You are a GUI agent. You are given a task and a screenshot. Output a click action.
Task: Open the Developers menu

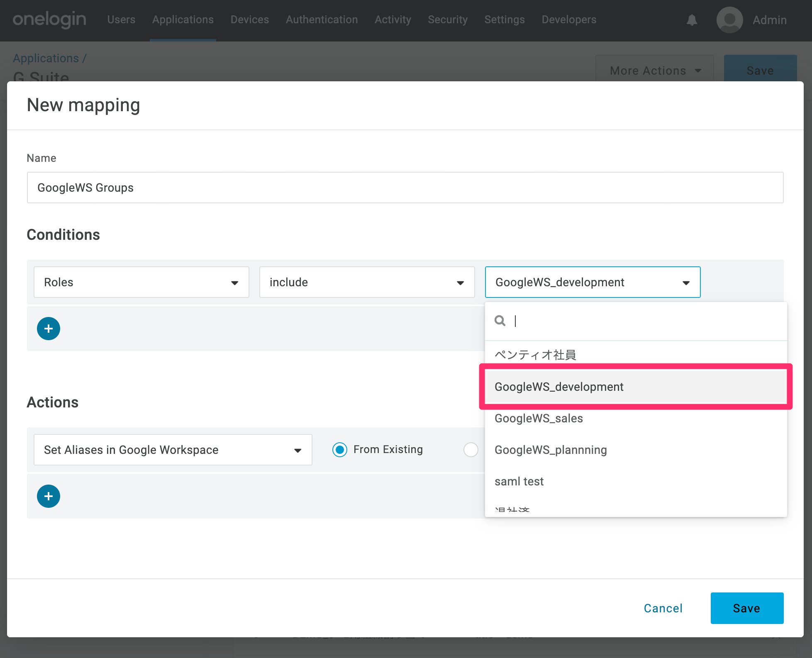click(x=569, y=19)
